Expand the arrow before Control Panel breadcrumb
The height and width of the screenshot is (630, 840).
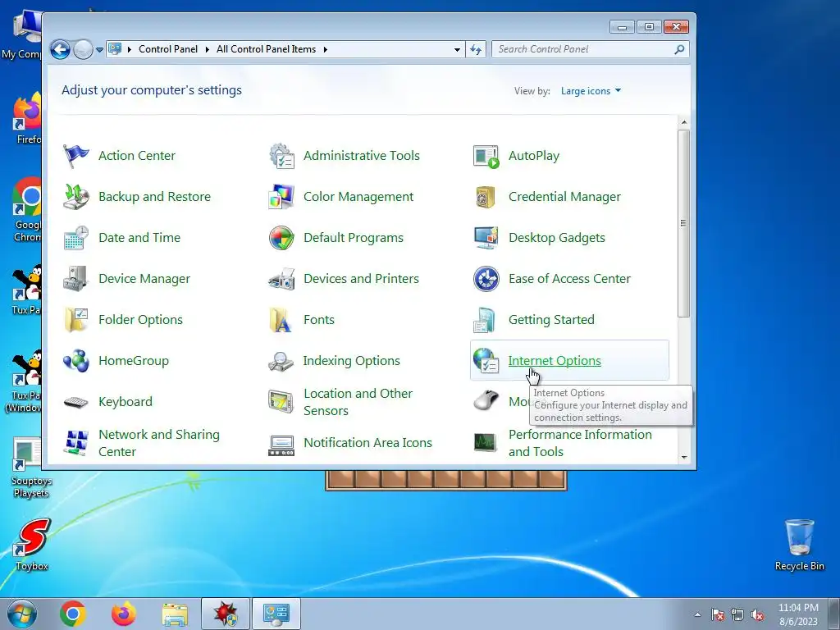(x=129, y=49)
